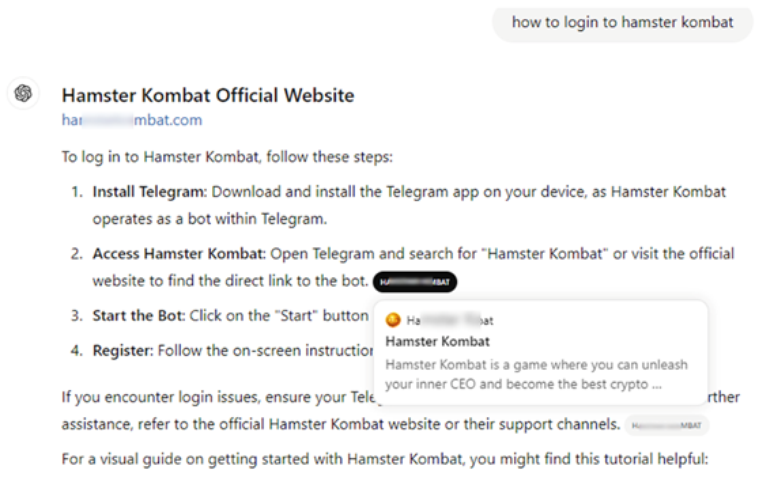
Task: Open the blurred hamster kombat .com link
Action: click(x=131, y=120)
